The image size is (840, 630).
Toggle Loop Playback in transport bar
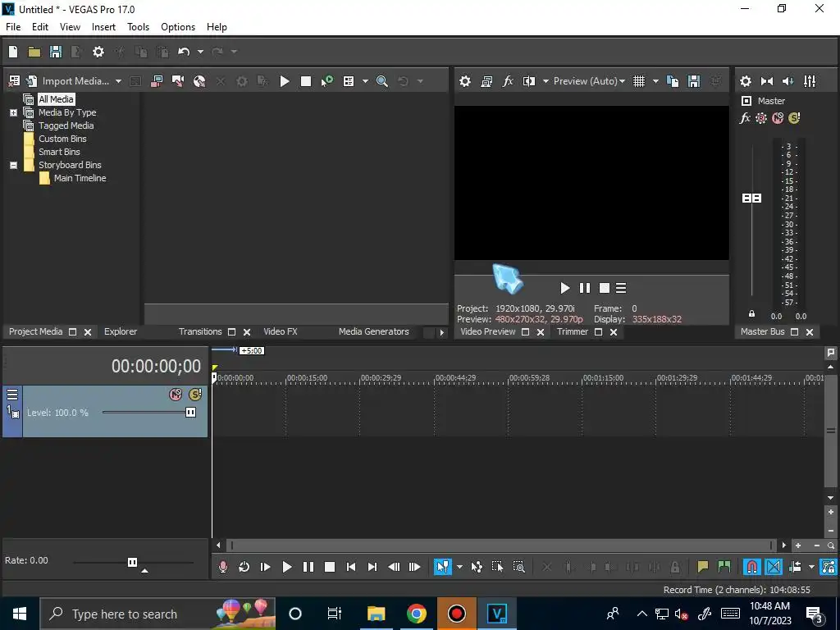(244, 567)
